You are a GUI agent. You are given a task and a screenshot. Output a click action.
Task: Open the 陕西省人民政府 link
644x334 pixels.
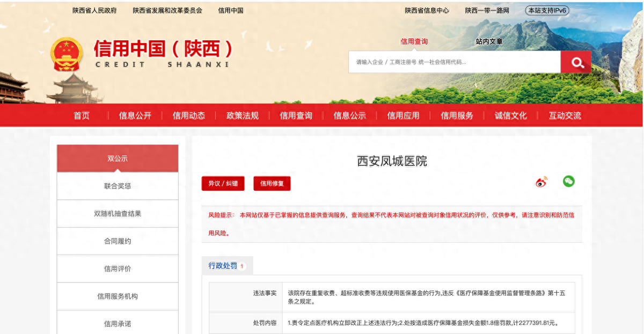(x=94, y=10)
